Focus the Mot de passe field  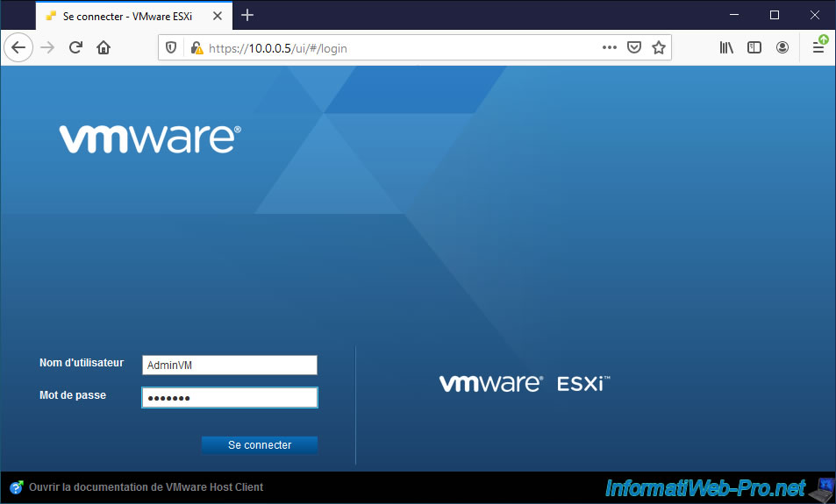229,398
